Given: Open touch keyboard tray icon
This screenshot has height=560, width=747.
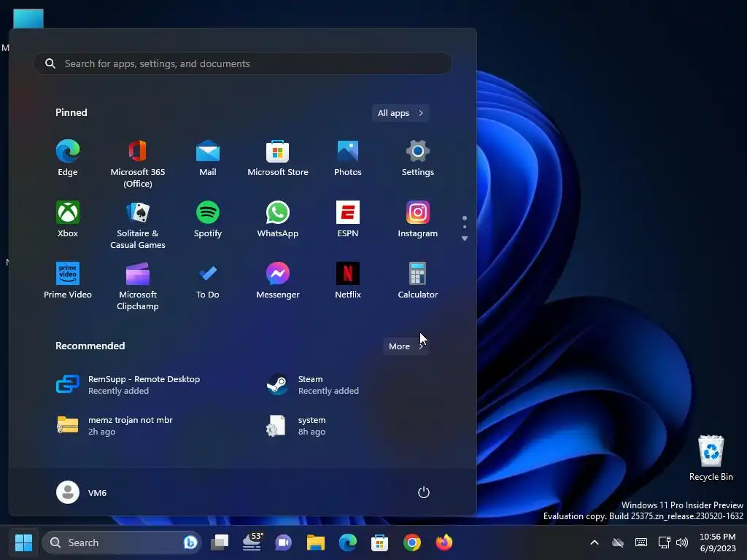Looking at the screenshot, I should [641, 542].
